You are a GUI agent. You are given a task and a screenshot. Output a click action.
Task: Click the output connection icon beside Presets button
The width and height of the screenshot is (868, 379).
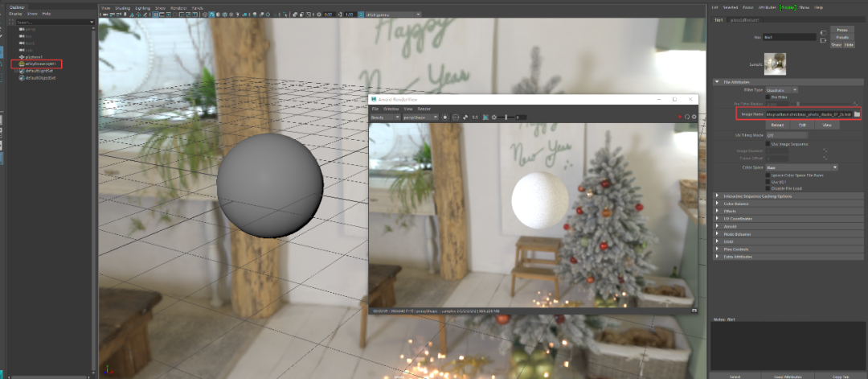click(x=823, y=40)
